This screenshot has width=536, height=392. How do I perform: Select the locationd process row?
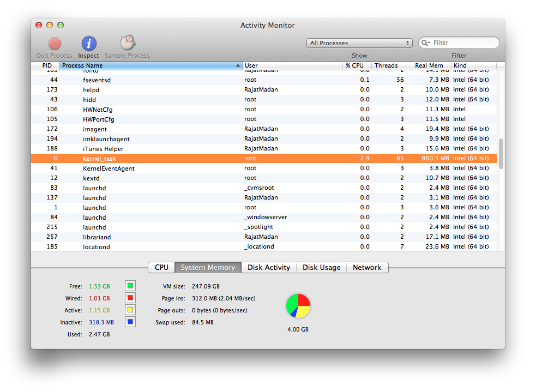(x=264, y=246)
